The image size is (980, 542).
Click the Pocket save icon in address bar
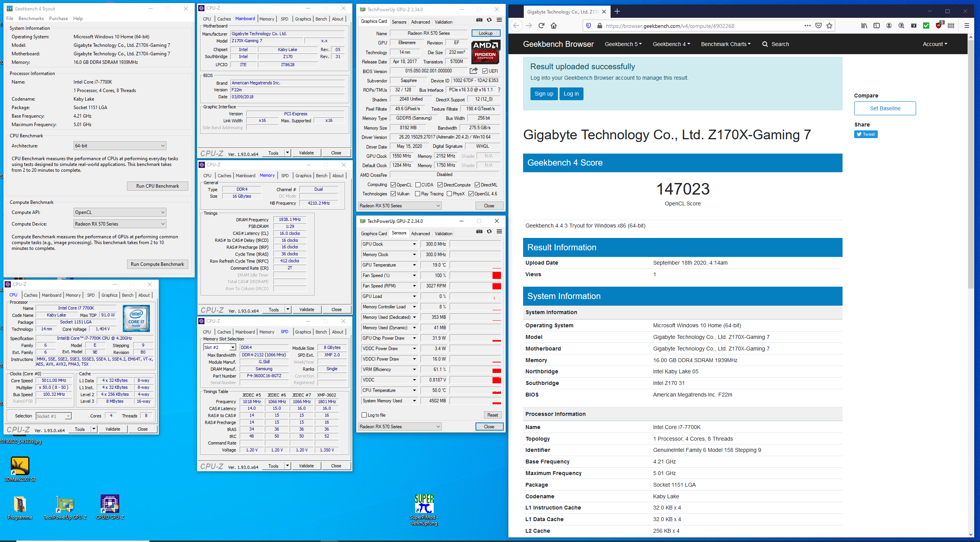point(819,26)
